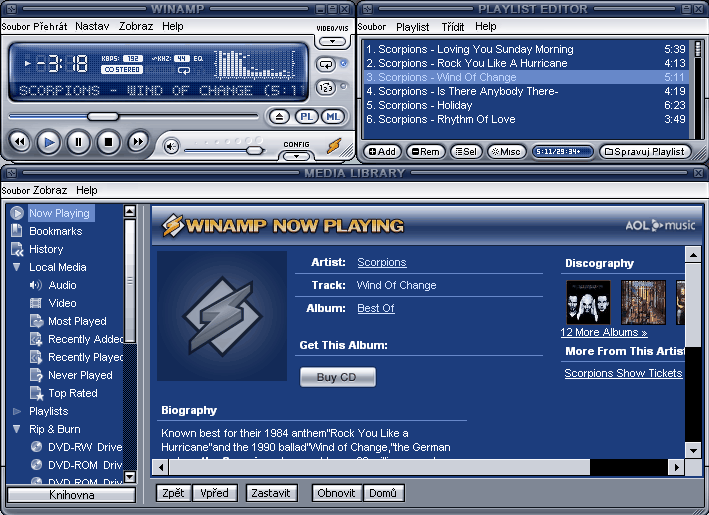709x515 pixels.
Task: Click the Best Of album link
Action: 376,308
